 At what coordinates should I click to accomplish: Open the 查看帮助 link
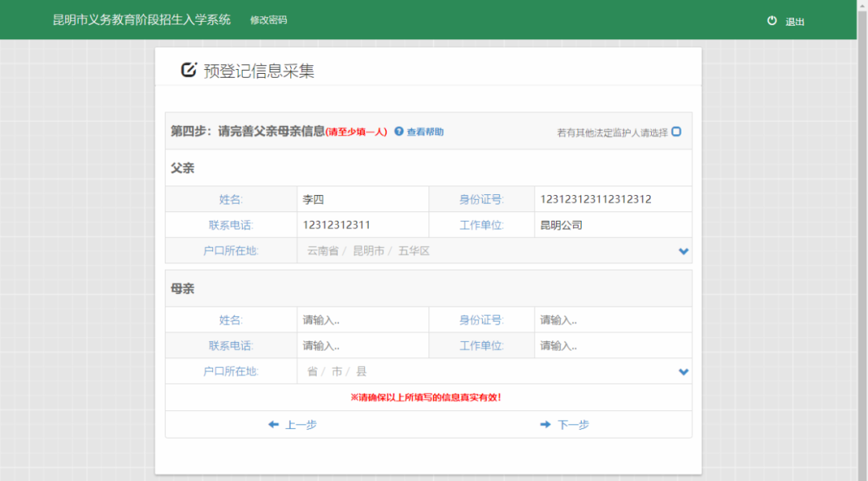424,131
